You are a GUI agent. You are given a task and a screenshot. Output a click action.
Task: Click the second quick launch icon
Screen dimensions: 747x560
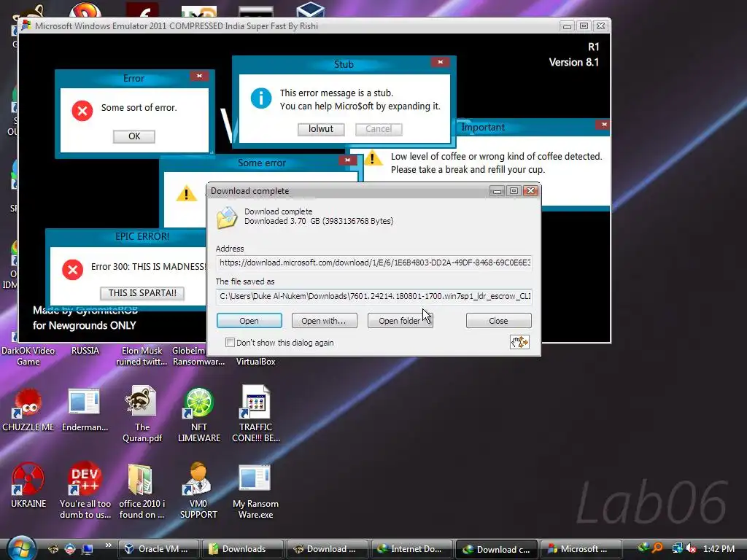(70, 549)
